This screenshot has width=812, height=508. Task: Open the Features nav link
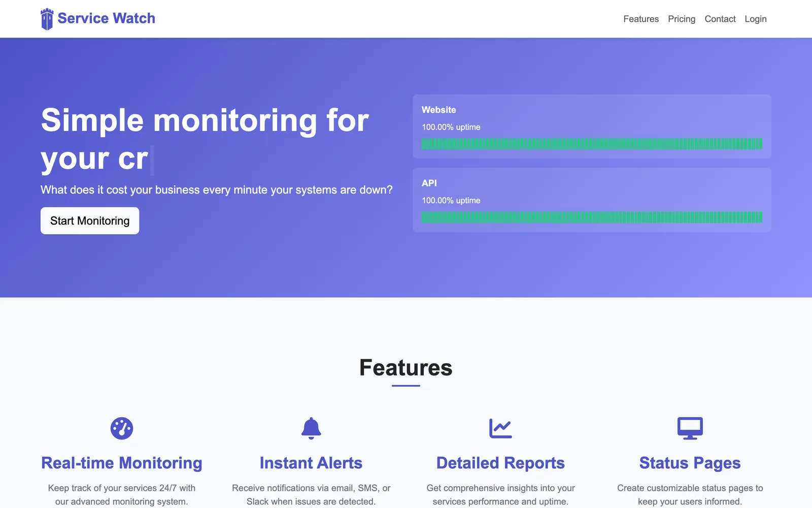pyautogui.click(x=641, y=19)
